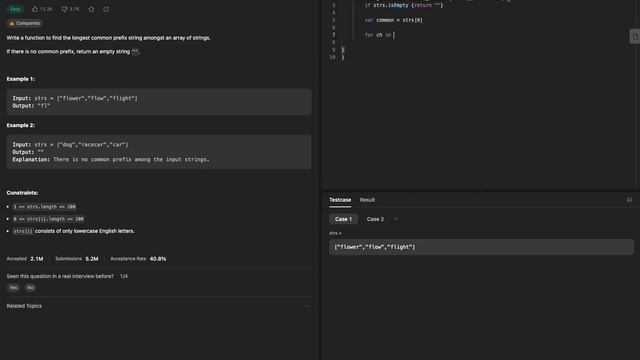Click the Acceptance Rate 40.8% value
Viewport: 640px width, 360px height.
(x=158, y=259)
